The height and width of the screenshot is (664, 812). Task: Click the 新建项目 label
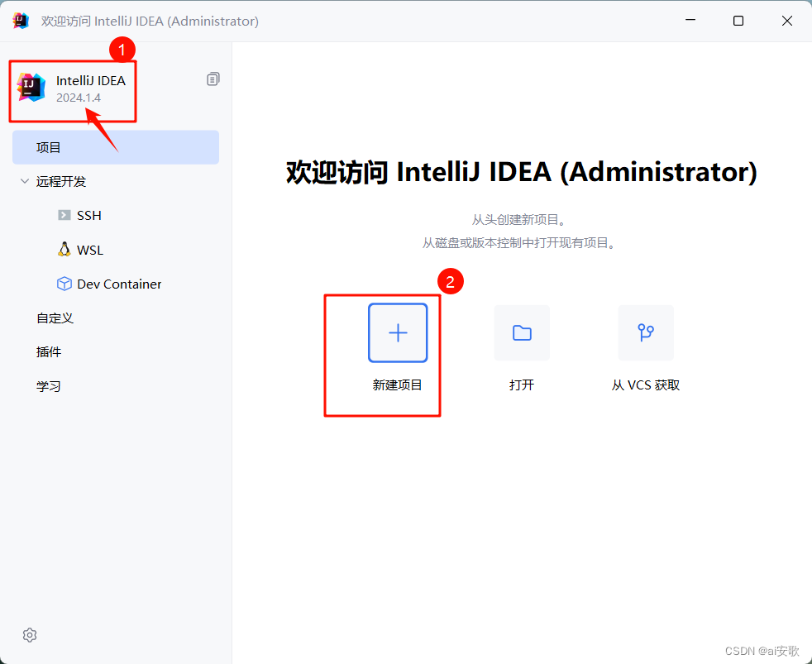[397, 385]
